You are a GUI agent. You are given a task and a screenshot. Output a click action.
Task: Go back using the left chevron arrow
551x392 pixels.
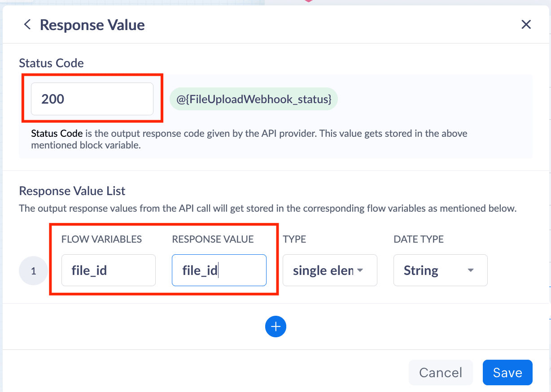(x=27, y=25)
